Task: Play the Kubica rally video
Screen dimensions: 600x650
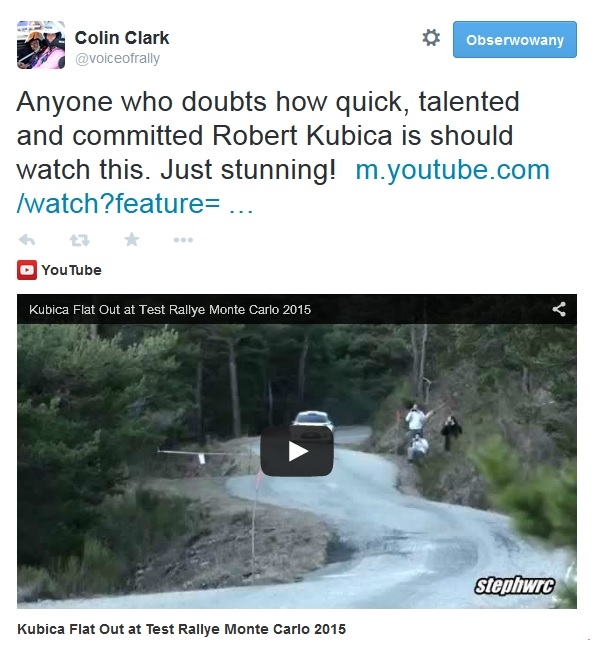Action: pyautogui.click(x=297, y=451)
